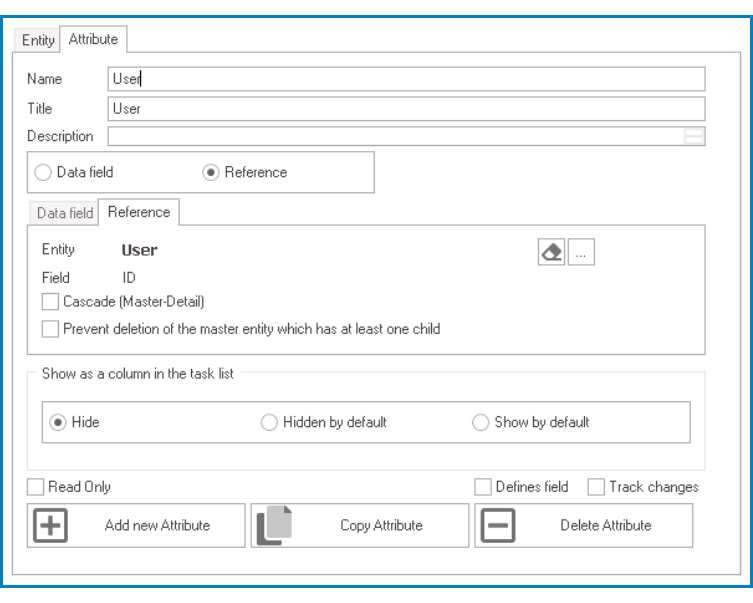The height and width of the screenshot is (603, 753).
Task: Click the Delete Attribute button text
Action: pos(606,525)
